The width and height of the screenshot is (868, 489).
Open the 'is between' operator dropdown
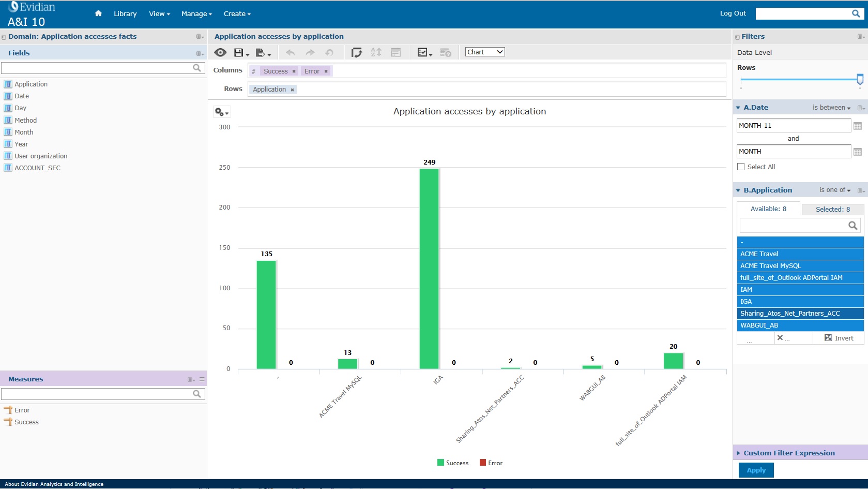coord(831,108)
